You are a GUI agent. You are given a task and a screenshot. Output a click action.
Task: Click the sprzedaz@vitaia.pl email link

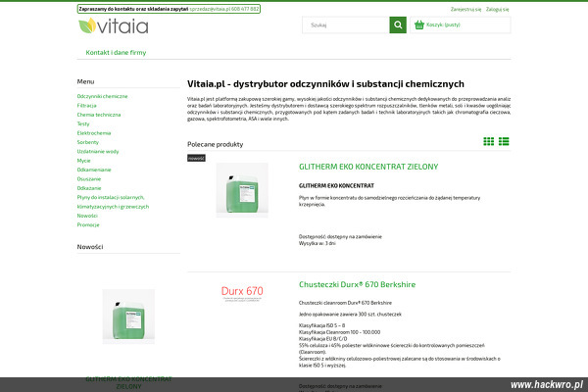click(x=210, y=9)
